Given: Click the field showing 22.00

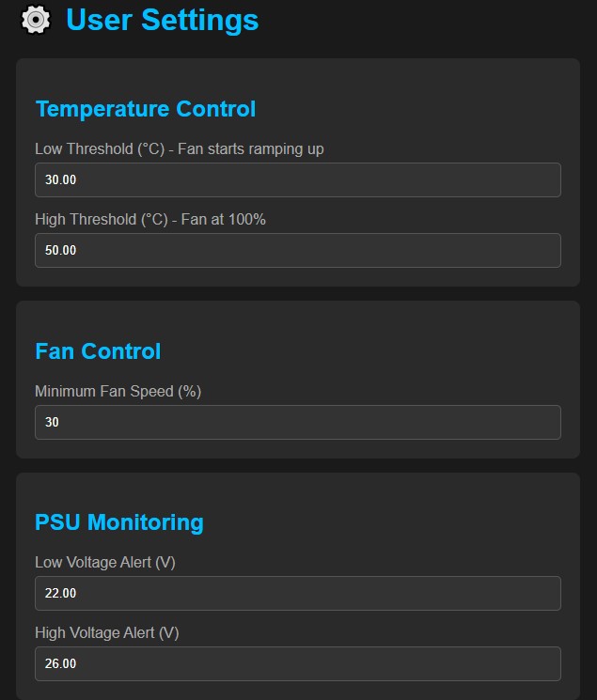Looking at the screenshot, I should coord(297,593).
